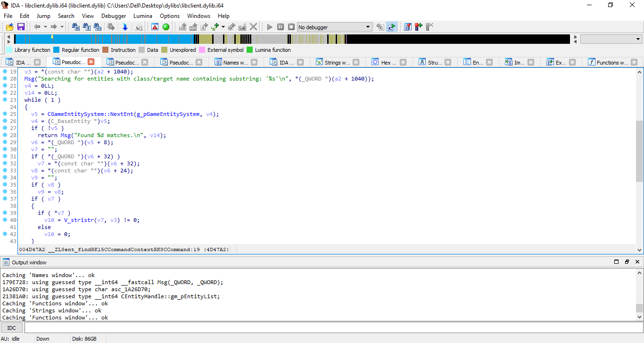The width and height of the screenshot is (644, 343).
Task: Click the red warning triangle icon
Action: pos(155,27)
